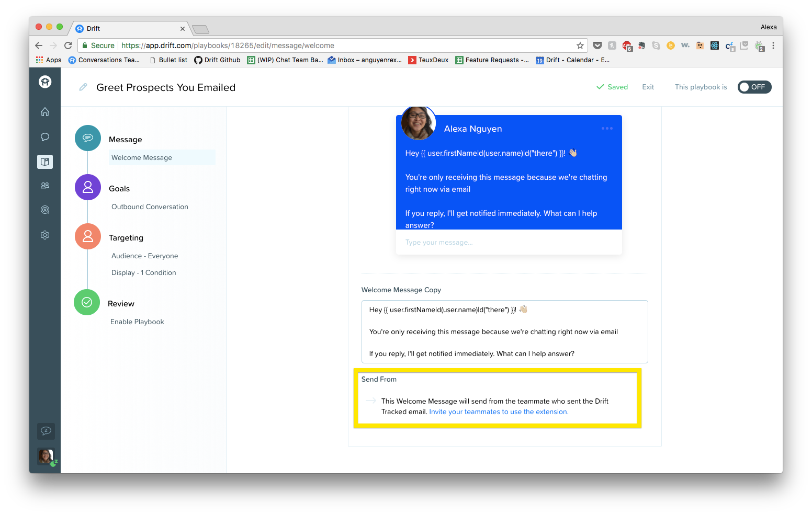
Task: Click the Adblock extension icon
Action: click(x=627, y=46)
